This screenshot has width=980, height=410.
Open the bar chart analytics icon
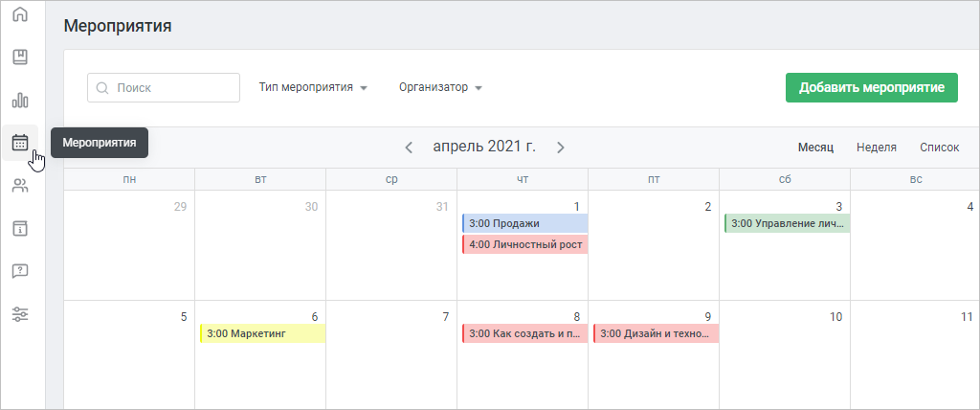[x=21, y=101]
